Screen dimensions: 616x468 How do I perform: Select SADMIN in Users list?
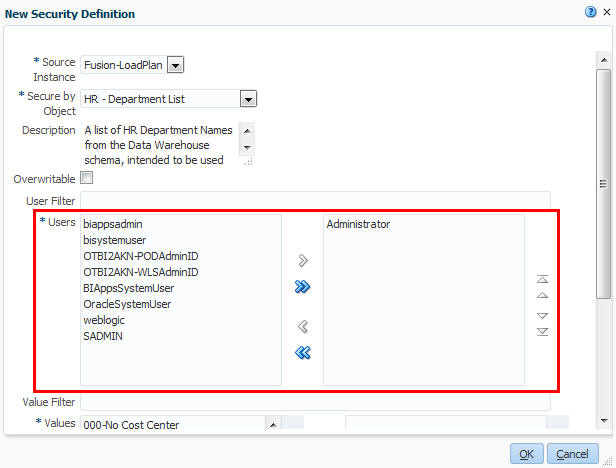point(103,336)
